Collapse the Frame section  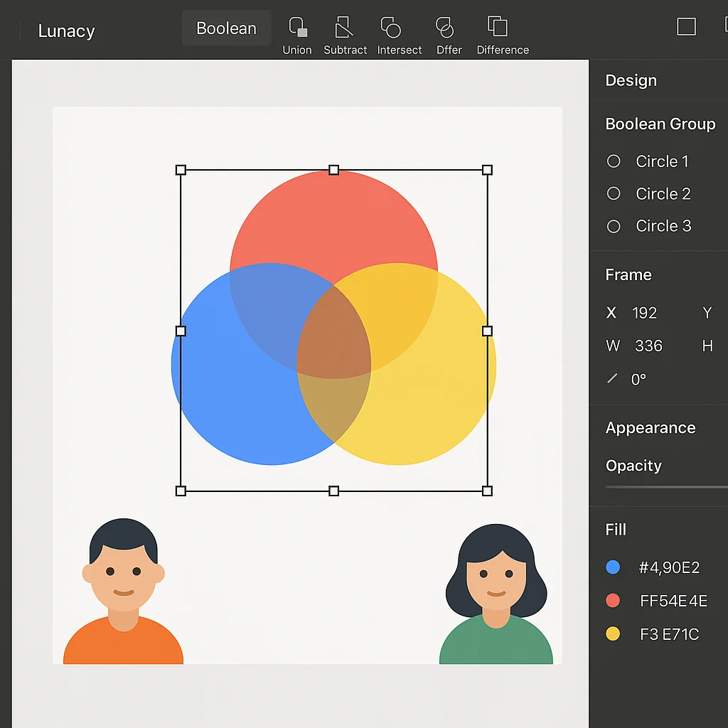coord(628,274)
